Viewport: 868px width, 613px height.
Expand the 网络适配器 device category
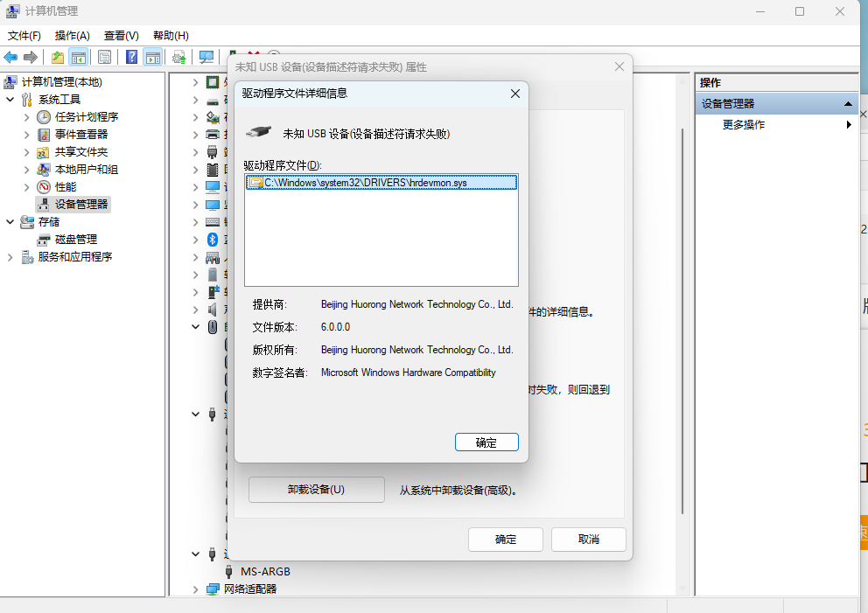click(x=196, y=589)
